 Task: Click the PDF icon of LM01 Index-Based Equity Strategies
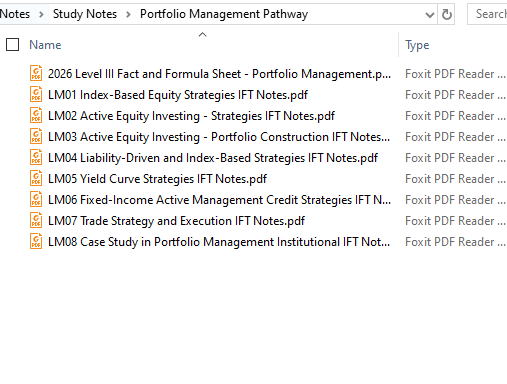click(x=36, y=95)
